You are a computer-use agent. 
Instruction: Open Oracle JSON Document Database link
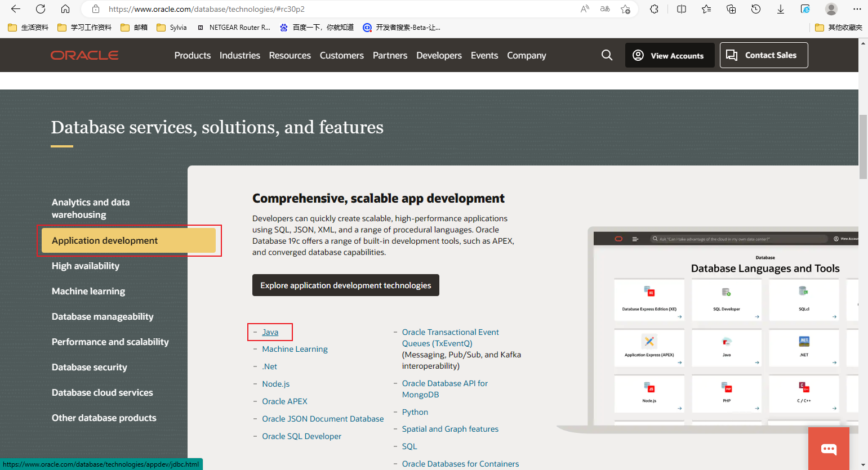click(323, 419)
